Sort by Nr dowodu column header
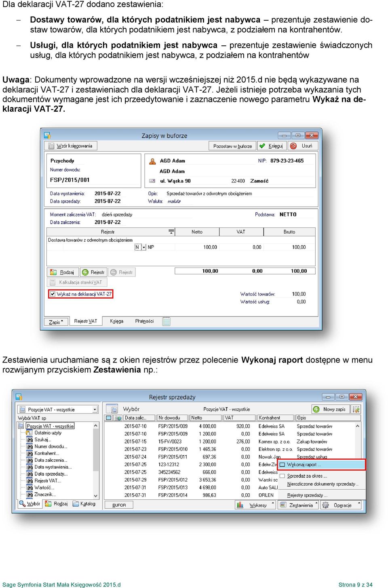Screen dimensions: 388x588 (173, 418)
